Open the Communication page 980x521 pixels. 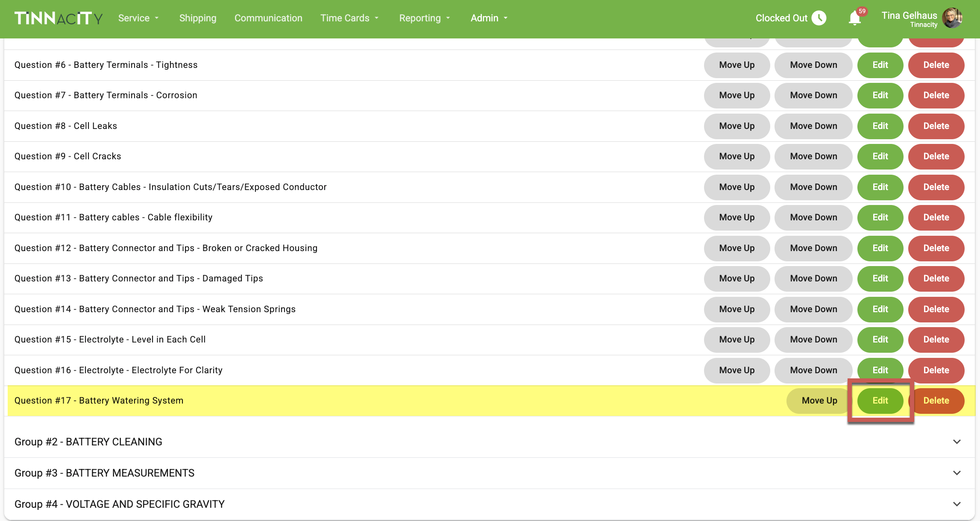(x=268, y=18)
